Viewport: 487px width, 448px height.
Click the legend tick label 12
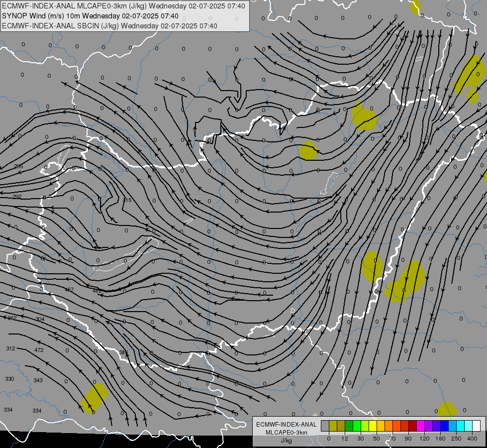[x=345, y=439]
